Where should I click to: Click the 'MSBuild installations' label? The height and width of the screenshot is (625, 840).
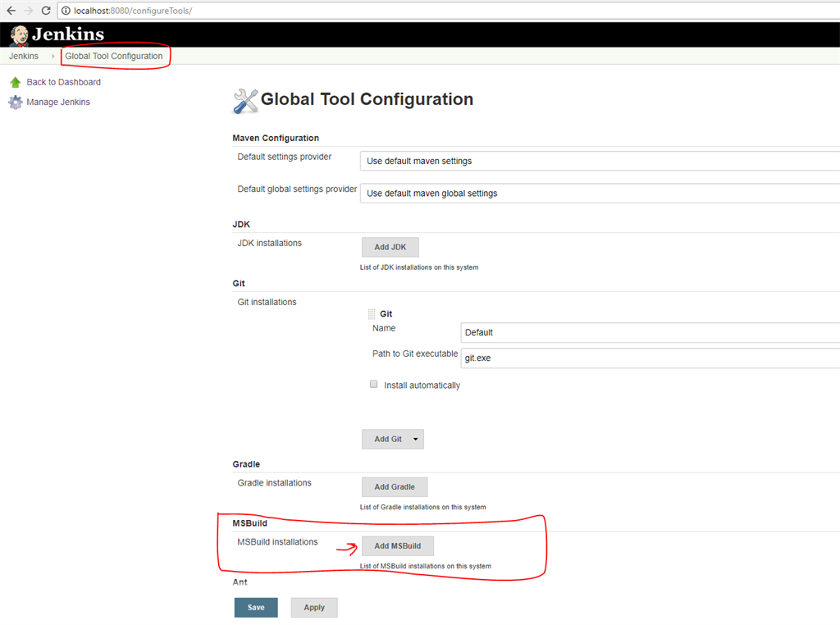(277, 542)
